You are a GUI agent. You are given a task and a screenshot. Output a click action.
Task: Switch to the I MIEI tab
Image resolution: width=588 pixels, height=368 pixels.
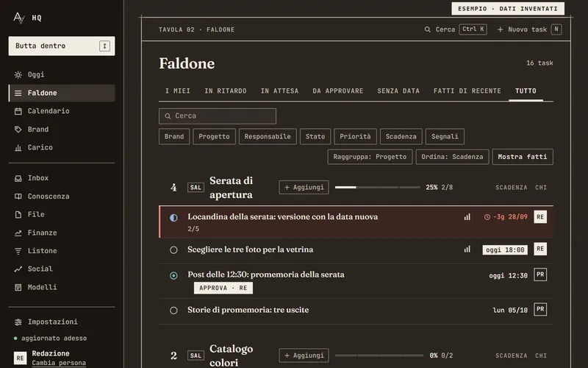tap(178, 91)
